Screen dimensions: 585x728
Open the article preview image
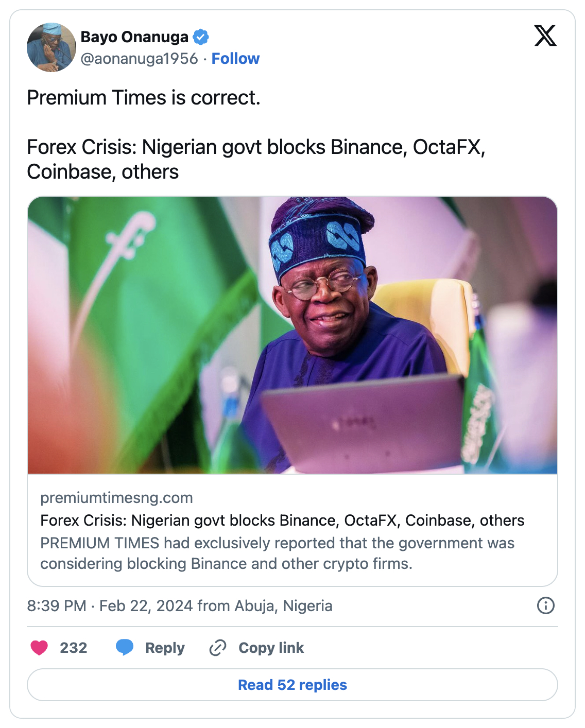click(292, 335)
